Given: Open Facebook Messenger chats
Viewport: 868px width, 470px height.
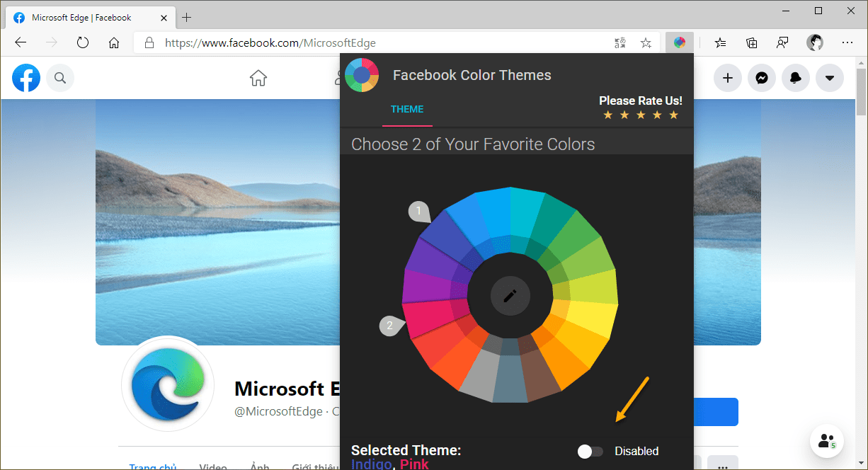Looking at the screenshot, I should [x=762, y=78].
